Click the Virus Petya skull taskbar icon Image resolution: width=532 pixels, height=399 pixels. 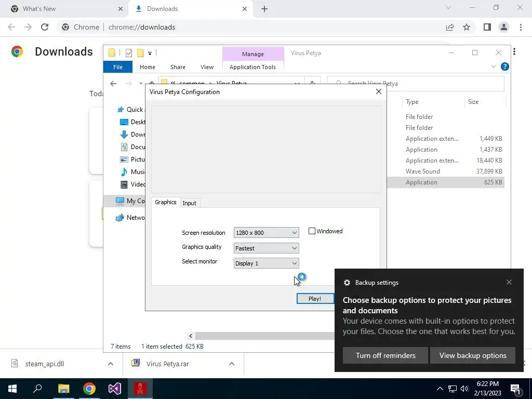tap(140, 389)
